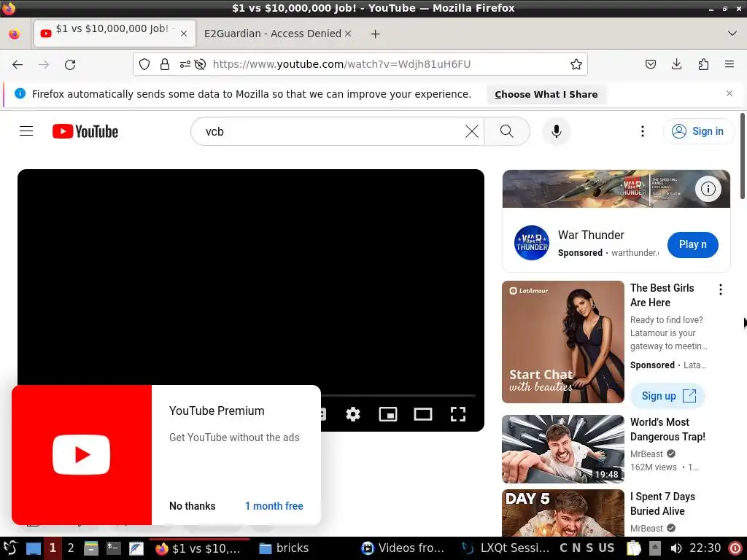
Task: Accept the 1 month free Premium offer
Action: click(x=274, y=506)
